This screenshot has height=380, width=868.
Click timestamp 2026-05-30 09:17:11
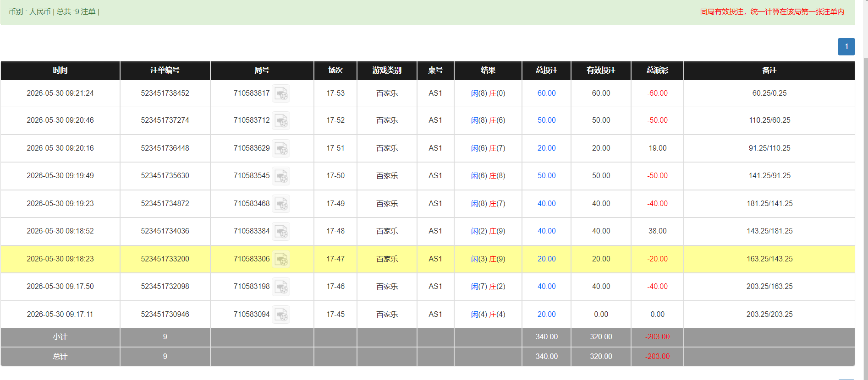(x=60, y=315)
